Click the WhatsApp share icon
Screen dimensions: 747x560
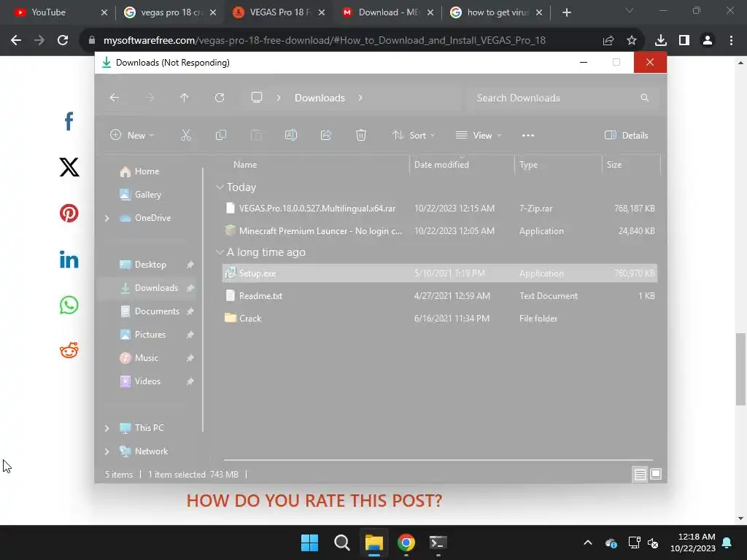pyautogui.click(x=69, y=306)
